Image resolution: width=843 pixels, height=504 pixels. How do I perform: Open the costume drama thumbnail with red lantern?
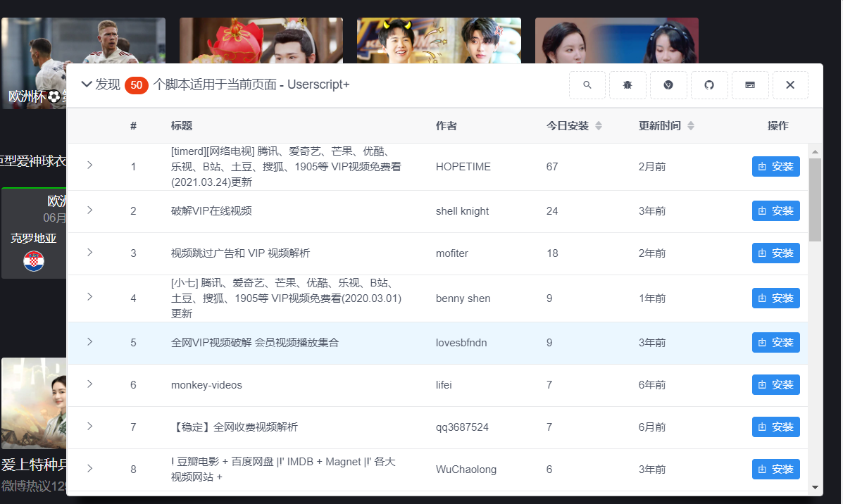point(261,40)
